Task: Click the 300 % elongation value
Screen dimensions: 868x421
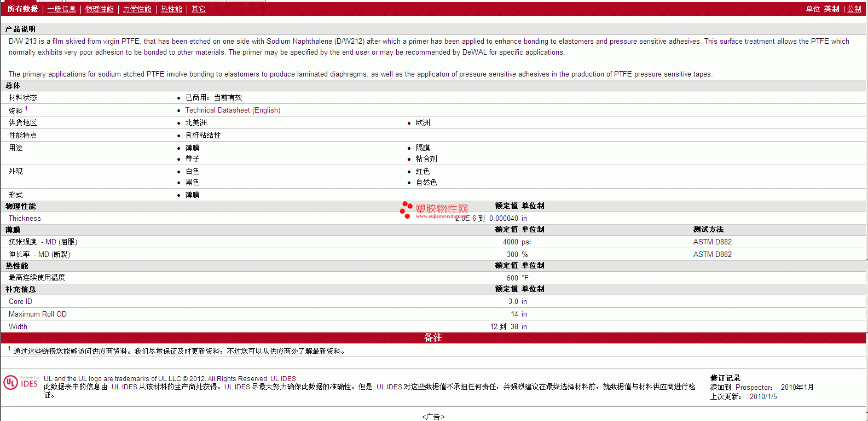Action: tap(517, 254)
